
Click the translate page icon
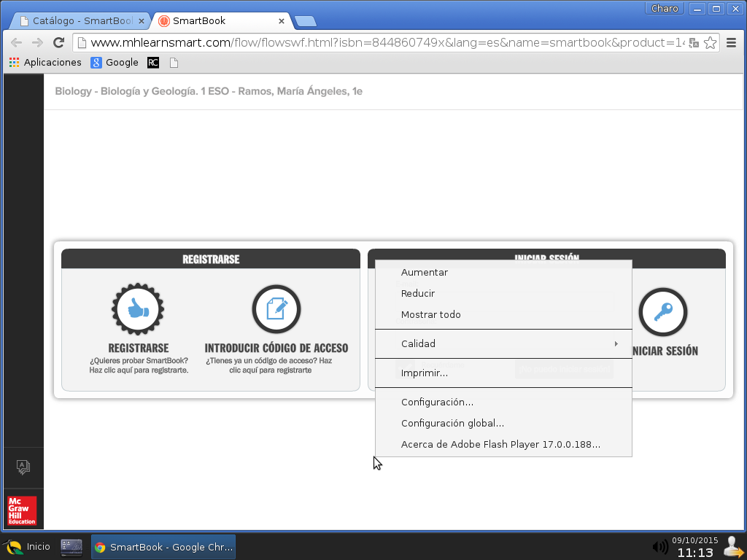694,43
